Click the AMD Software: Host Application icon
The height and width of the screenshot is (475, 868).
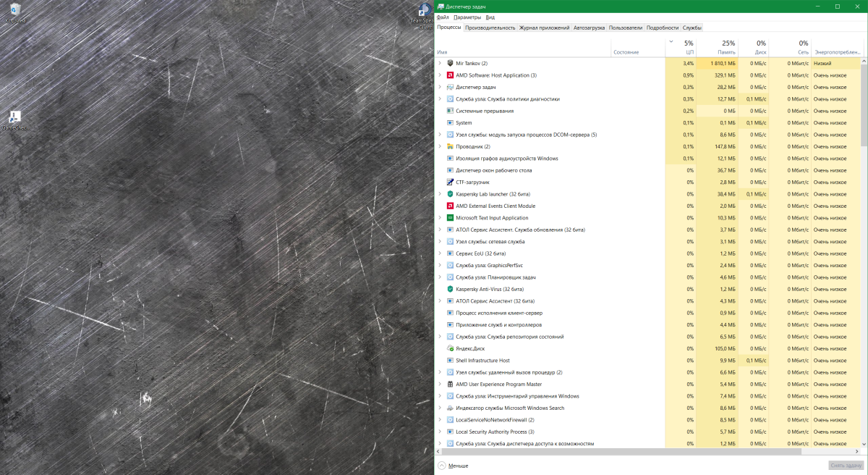[450, 75]
